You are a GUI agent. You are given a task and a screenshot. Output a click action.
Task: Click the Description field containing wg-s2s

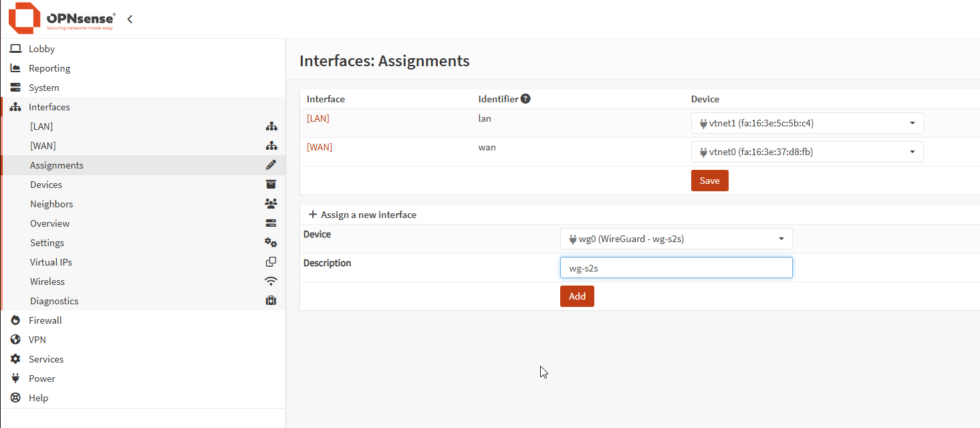click(x=676, y=267)
